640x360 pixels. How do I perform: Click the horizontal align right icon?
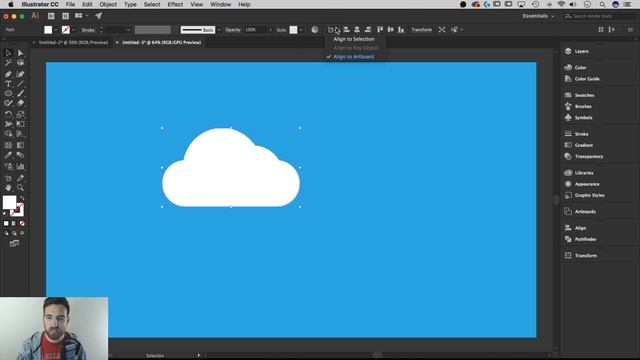tap(368, 29)
